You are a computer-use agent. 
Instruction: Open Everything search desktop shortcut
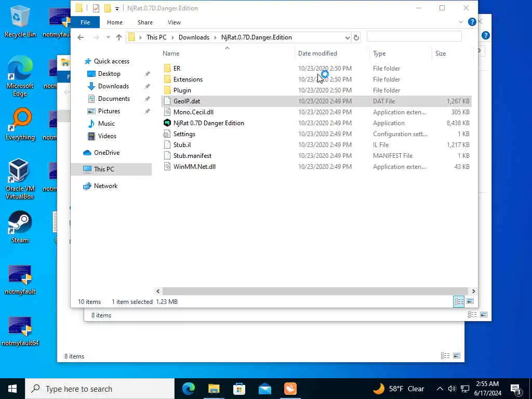click(20, 124)
